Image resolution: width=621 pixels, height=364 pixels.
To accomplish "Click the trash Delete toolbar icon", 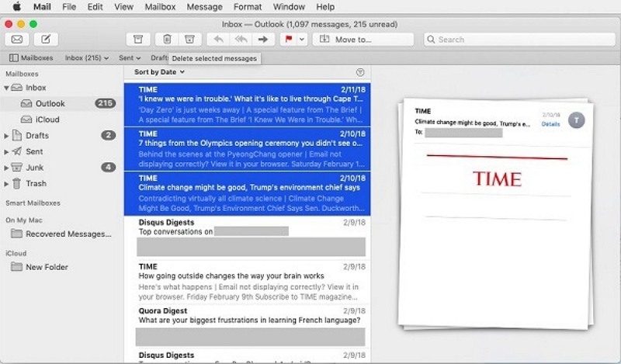I will [x=167, y=40].
